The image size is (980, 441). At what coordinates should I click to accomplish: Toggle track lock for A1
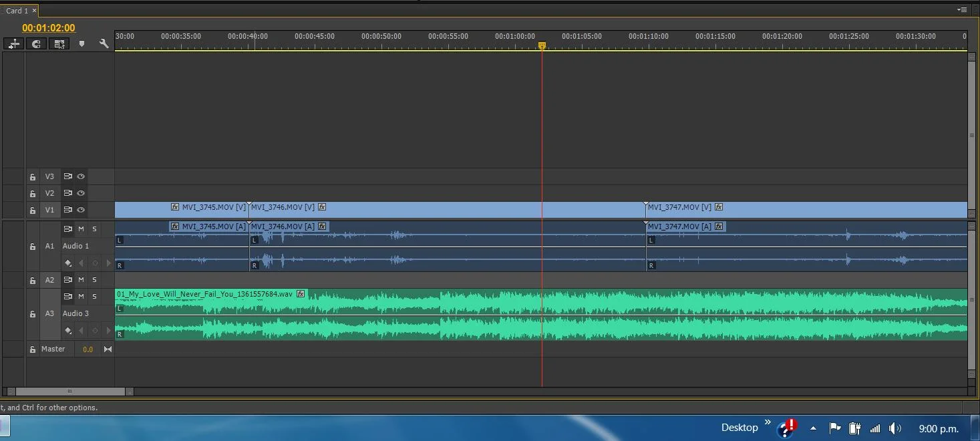[x=32, y=247]
